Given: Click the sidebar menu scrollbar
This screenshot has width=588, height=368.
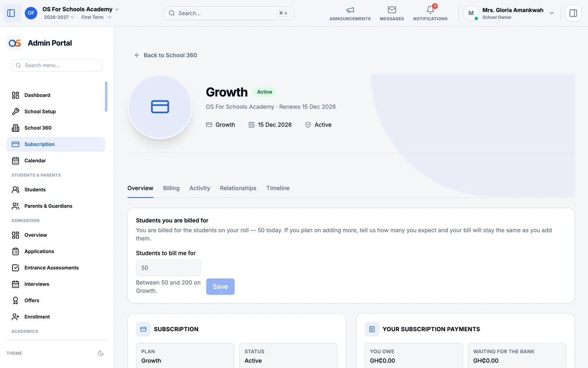Looking at the screenshot, I should (106, 96).
